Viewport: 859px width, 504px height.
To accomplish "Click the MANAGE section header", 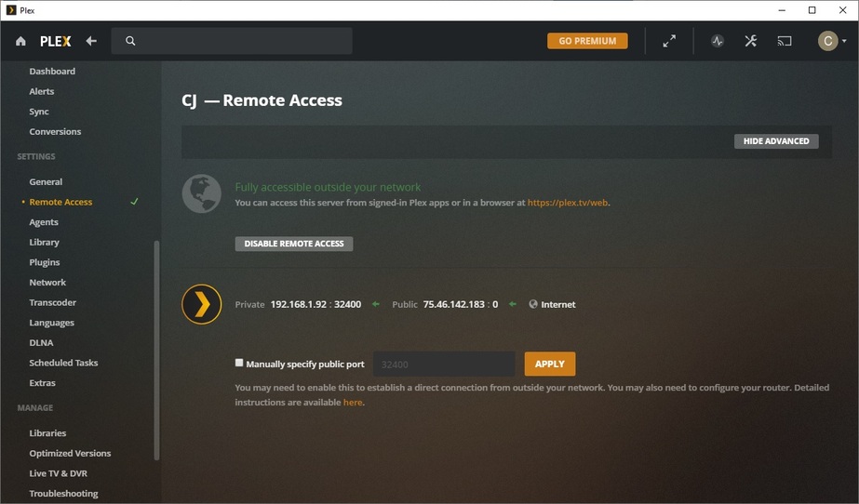I will click(x=35, y=407).
